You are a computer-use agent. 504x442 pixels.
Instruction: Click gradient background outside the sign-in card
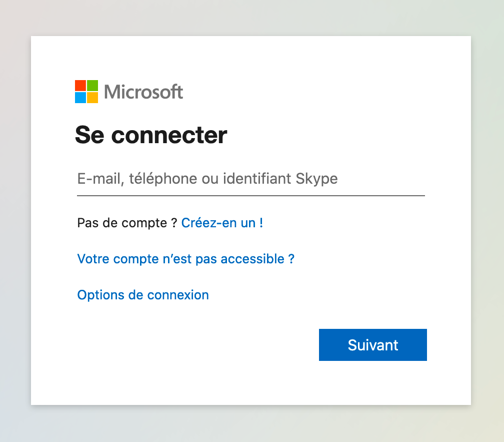(x=15, y=220)
